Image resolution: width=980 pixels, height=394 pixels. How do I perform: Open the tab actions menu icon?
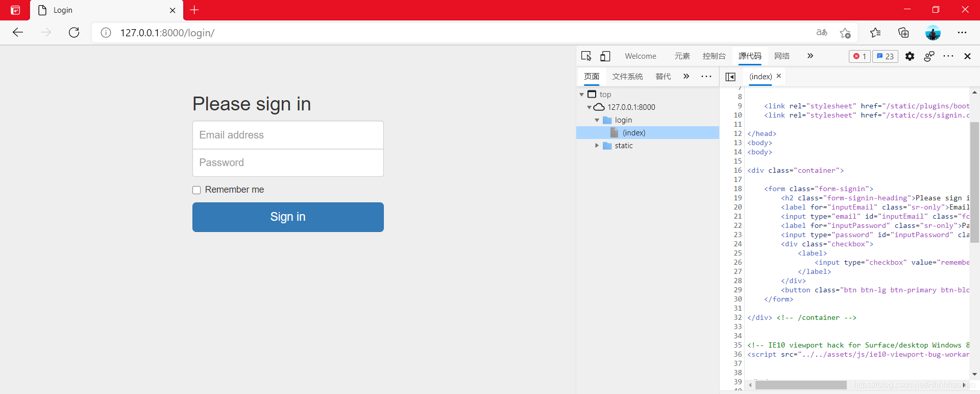(15, 10)
